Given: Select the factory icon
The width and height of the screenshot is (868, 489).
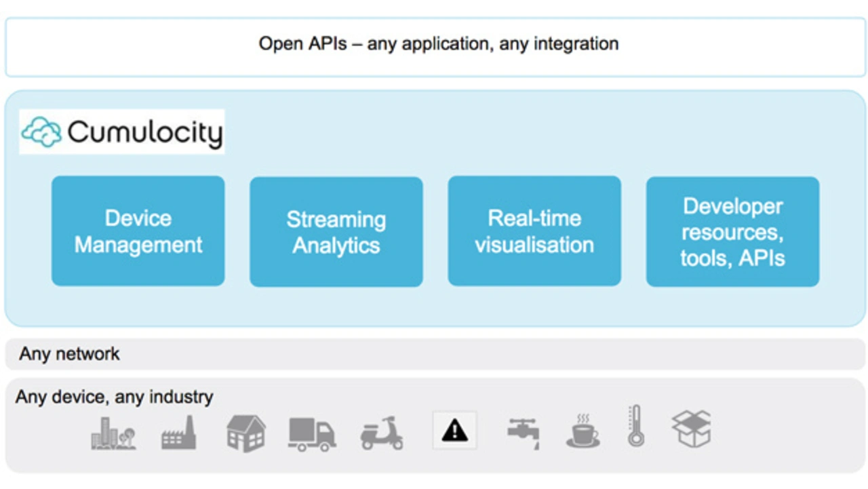Looking at the screenshot, I should [x=179, y=433].
